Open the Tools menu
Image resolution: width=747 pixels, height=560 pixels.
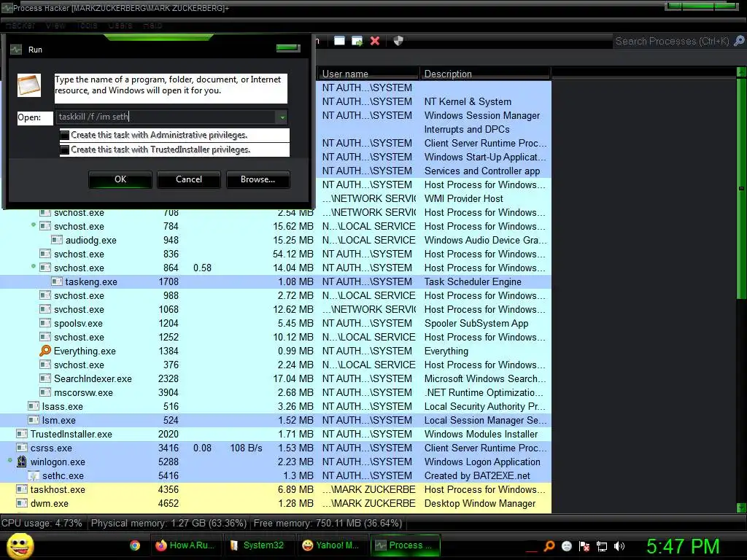pos(88,26)
